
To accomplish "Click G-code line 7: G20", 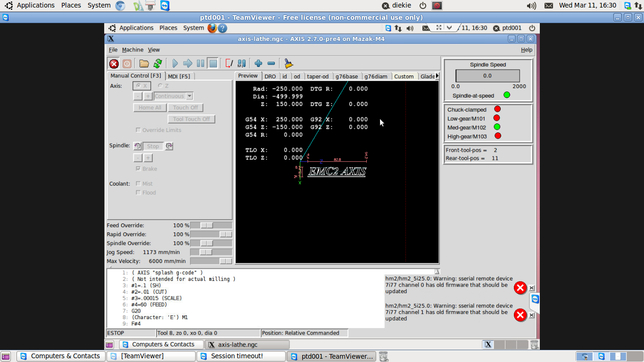I will pos(136,311).
